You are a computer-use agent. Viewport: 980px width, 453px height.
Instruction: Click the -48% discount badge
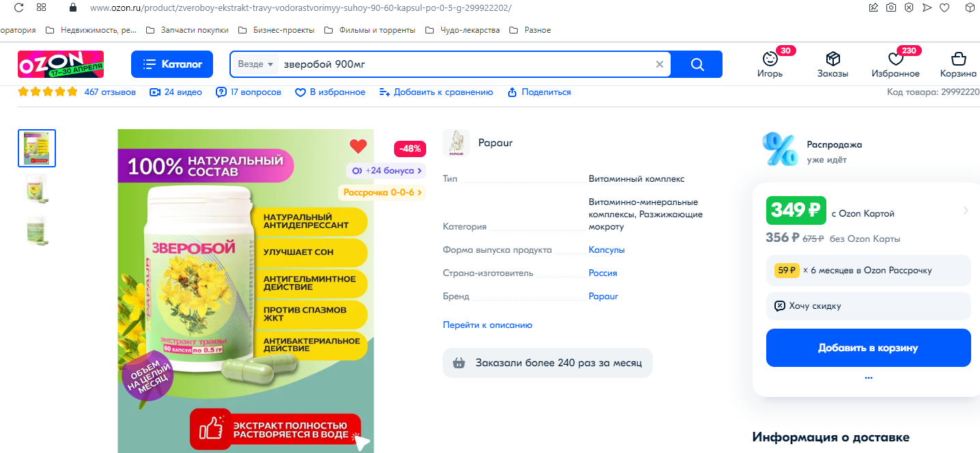[410, 148]
